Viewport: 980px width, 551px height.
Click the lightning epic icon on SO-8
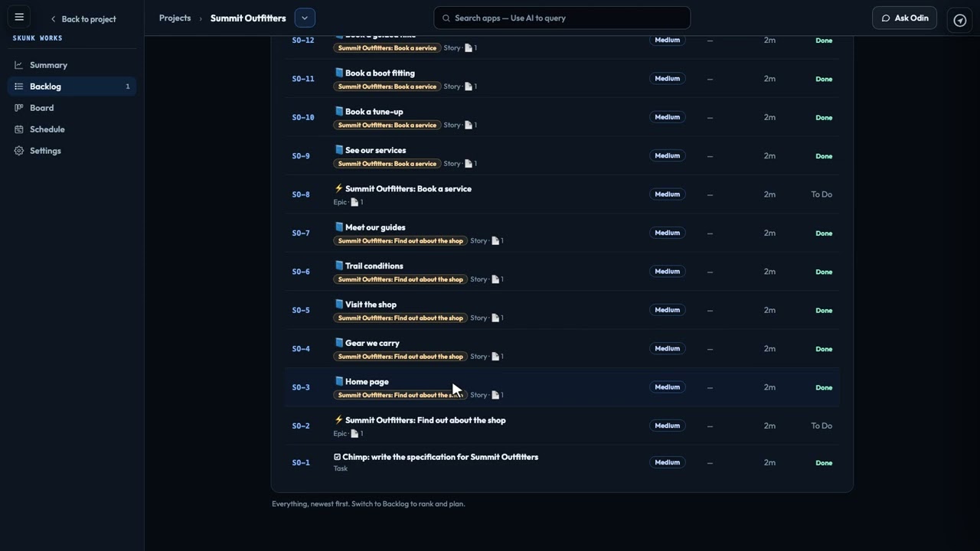[338, 188]
